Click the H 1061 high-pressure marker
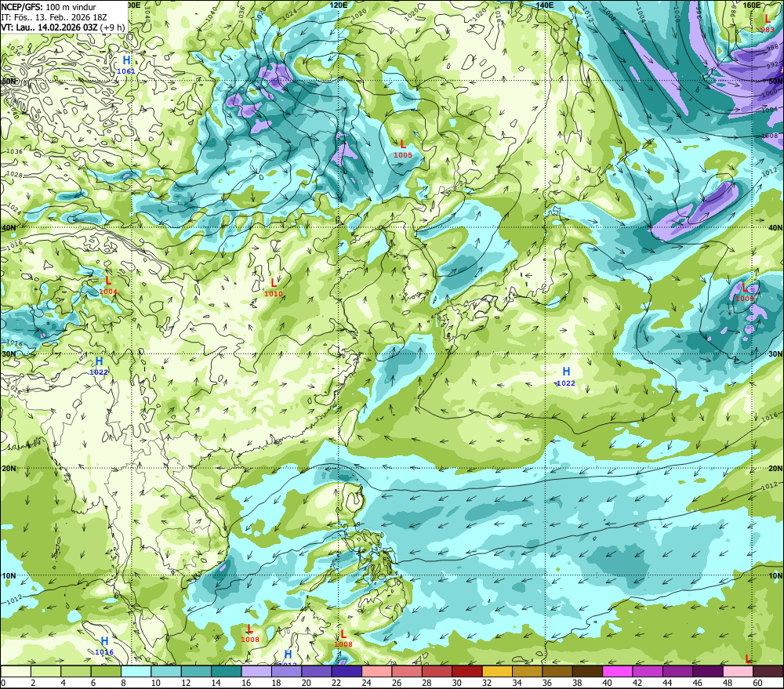The image size is (784, 689). [126, 65]
